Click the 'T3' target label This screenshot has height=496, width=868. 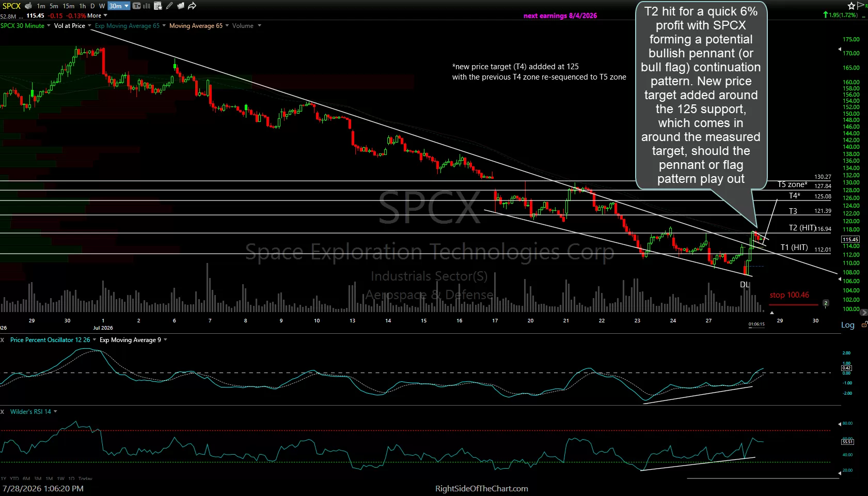click(x=793, y=211)
